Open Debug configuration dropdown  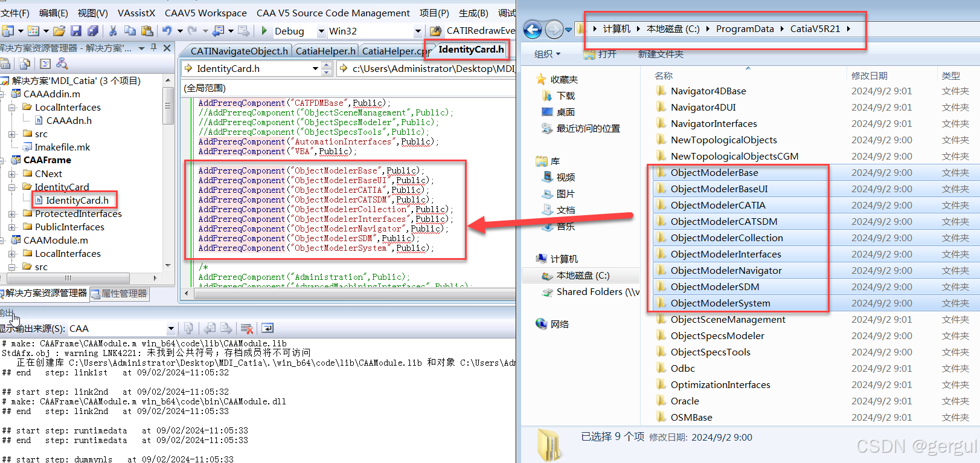tap(321, 31)
